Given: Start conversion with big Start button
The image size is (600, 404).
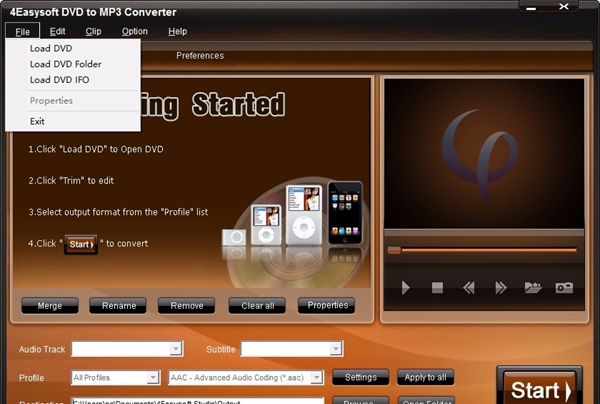Looking at the screenshot, I should click(540, 387).
